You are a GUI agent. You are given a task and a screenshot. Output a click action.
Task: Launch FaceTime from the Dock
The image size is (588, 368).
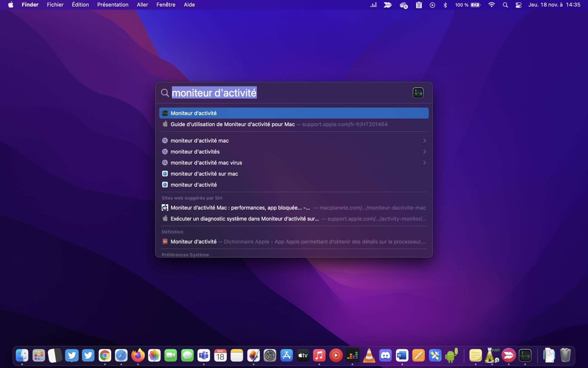[171, 355]
